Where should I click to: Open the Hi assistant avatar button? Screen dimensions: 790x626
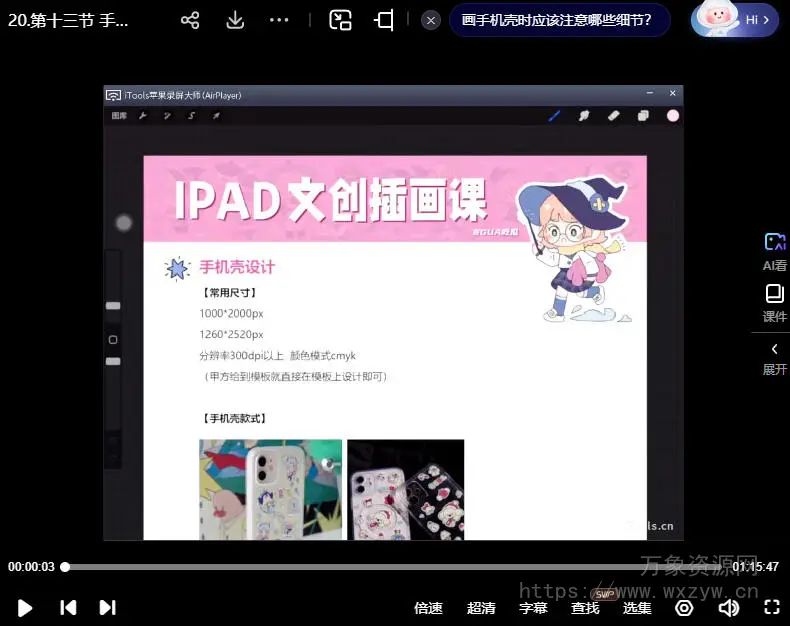pos(735,19)
